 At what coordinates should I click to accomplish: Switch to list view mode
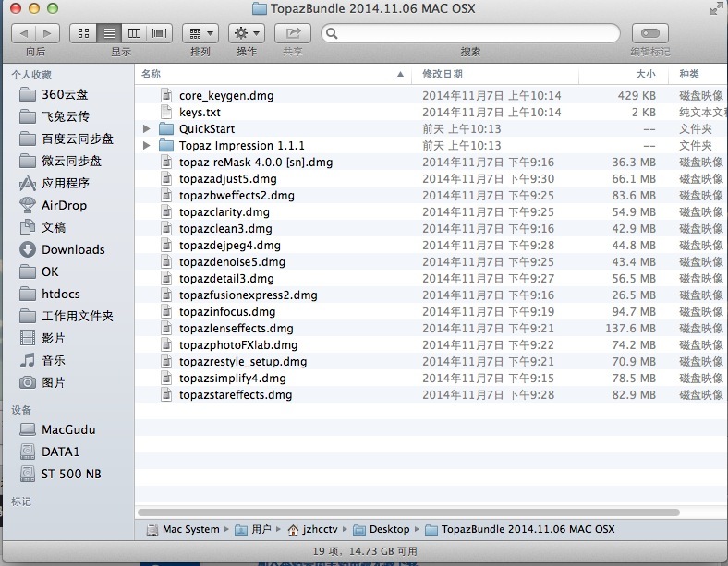click(x=109, y=33)
